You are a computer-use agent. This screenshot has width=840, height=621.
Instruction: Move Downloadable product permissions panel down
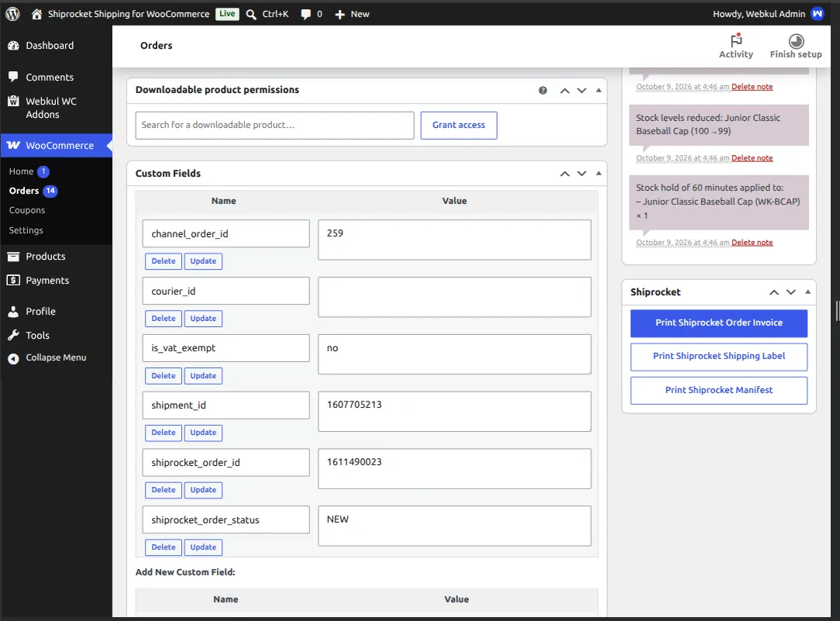[582, 91]
